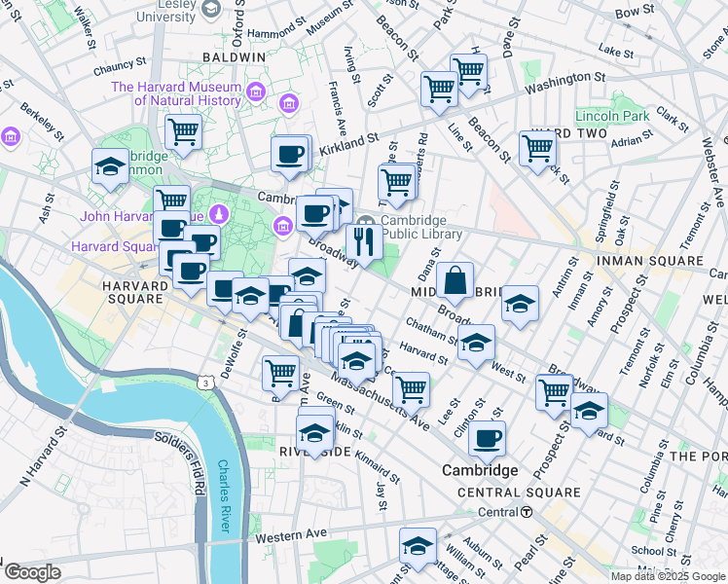Select the shopping cart marker beside Cambridge Common
This screenshot has width=728, height=584.
(183, 136)
